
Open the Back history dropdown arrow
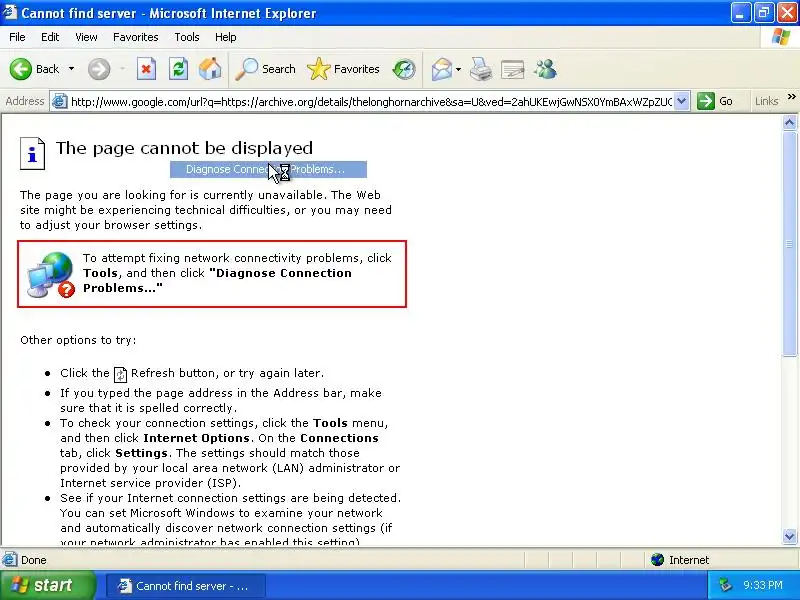click(71, 69)
